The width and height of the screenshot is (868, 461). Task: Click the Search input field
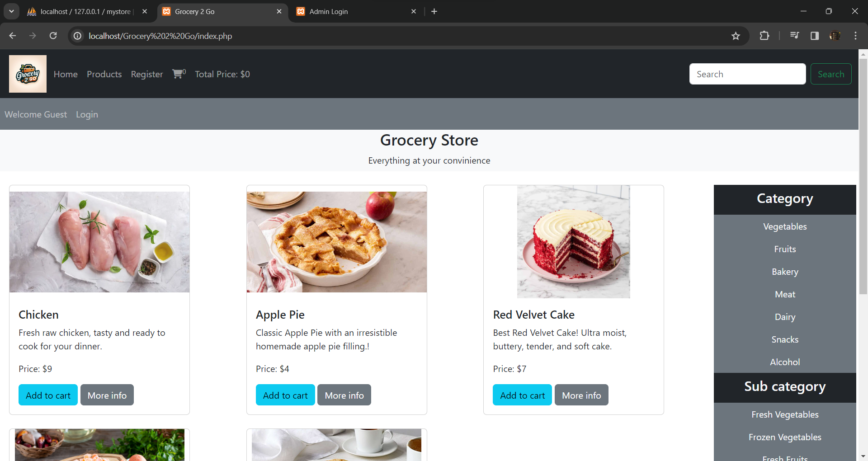(747, 74)
